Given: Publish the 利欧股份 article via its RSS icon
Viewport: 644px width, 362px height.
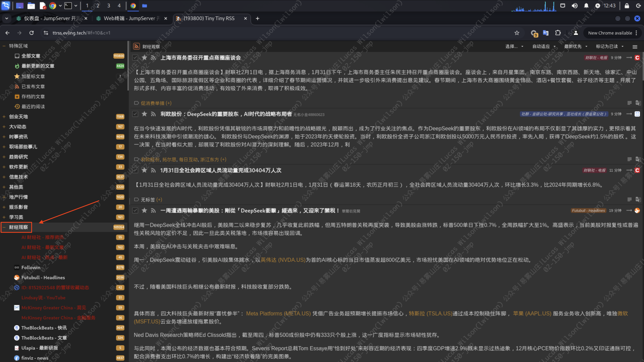Looking at the screenshot, I should [153, 114].
